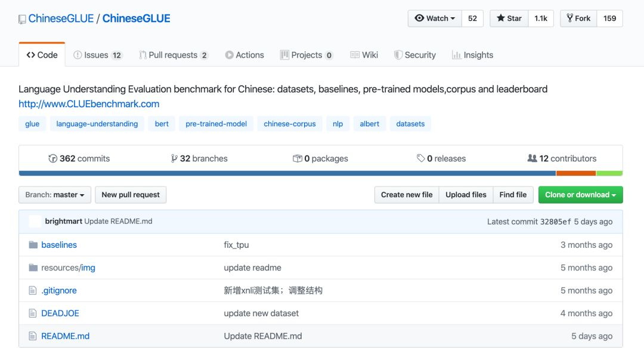Click the DEADJOE file icon
Viewport: 644px width, 352px height.
coord(32,313)
